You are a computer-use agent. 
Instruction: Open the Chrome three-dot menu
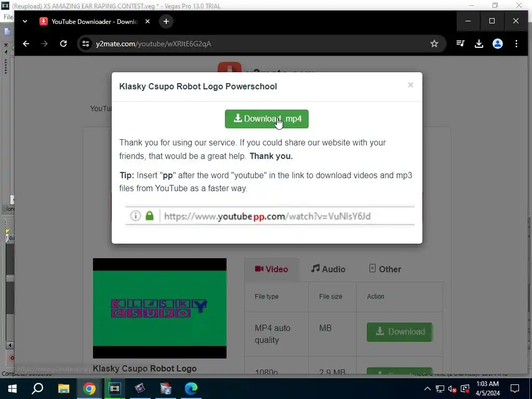tap(516, 44)
